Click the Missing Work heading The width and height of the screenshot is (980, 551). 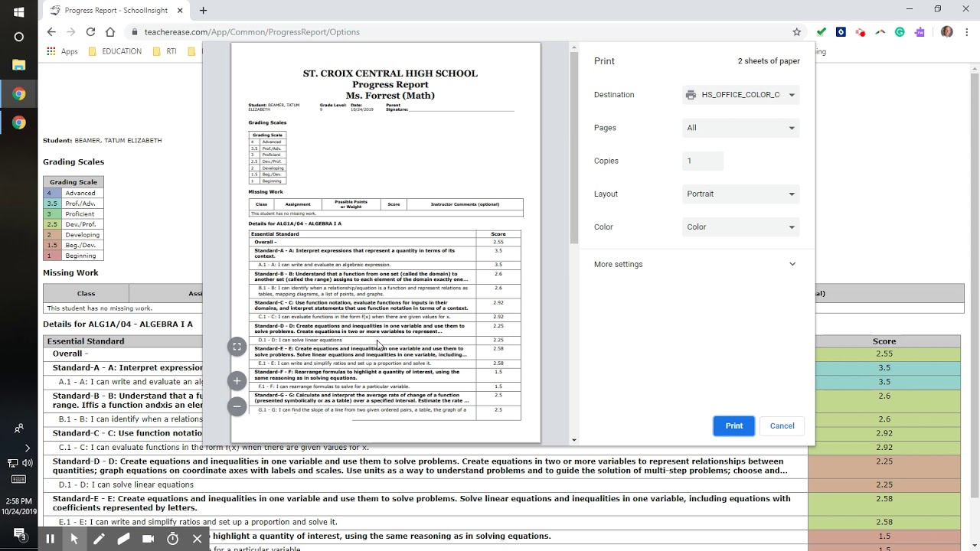click(x=70, y=272)
